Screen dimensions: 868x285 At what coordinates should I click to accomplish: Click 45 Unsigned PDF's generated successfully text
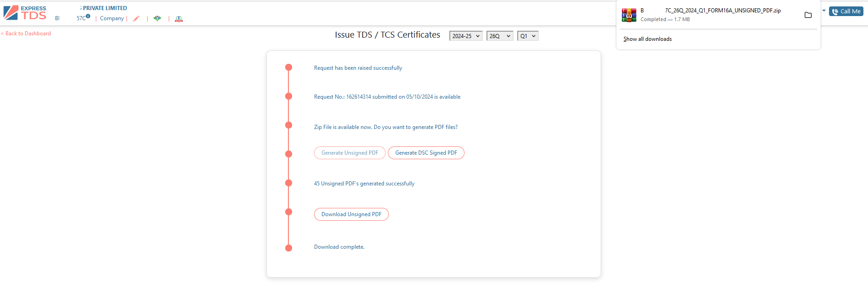coord(364,184)
